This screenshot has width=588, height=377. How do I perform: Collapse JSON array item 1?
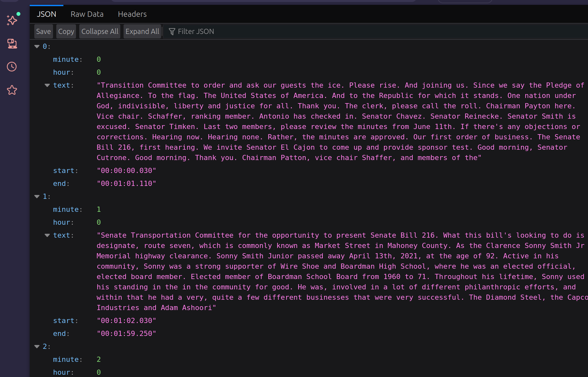point(37,197)
